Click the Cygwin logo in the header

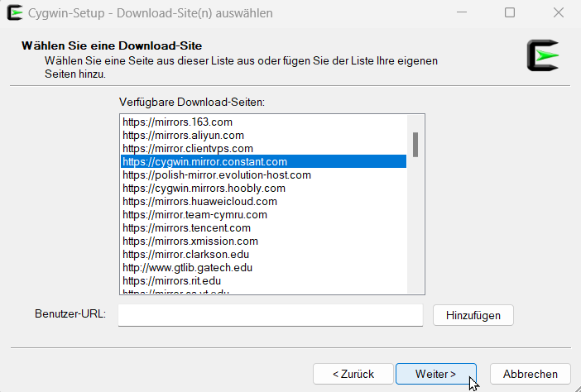pyautogui.click(x=543, y=55)
